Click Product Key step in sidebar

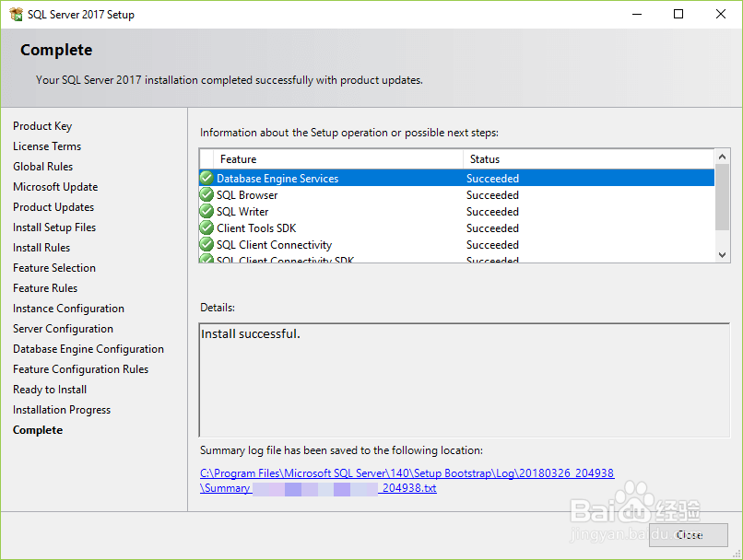[x=42, y=126]
